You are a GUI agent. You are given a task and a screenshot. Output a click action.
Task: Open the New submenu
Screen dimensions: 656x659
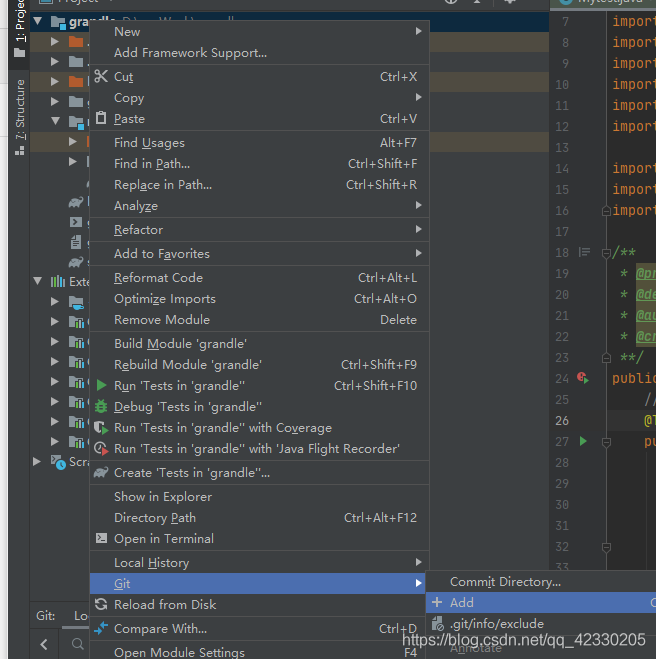(x=259, y=32)
